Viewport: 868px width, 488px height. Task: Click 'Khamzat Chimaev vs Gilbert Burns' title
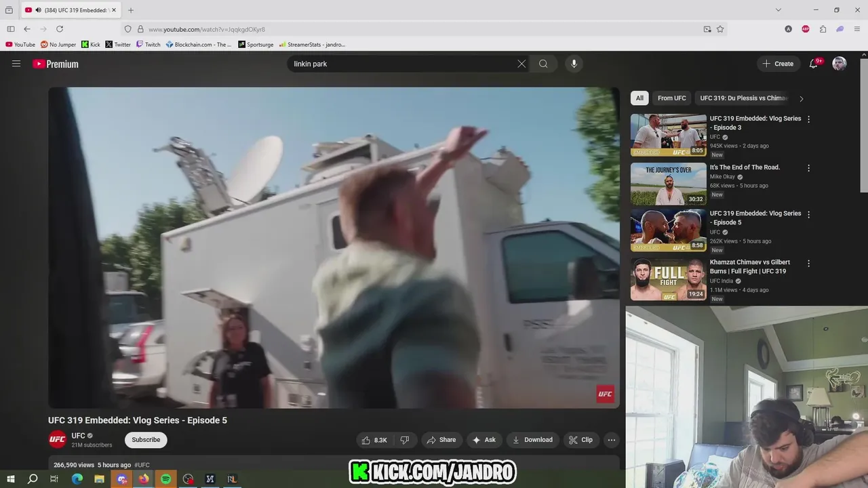pyautogui.click(x=750, y=266)
